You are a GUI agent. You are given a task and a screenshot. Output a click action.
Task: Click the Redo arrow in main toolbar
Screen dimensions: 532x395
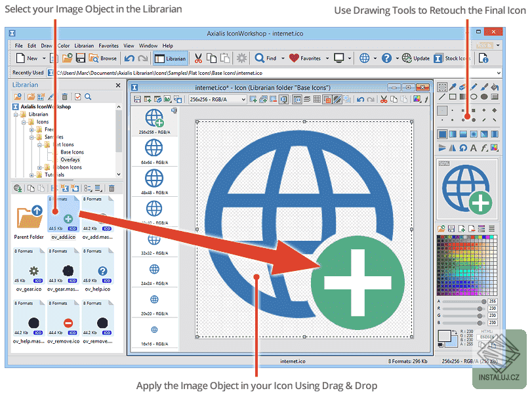click(142, 58)
